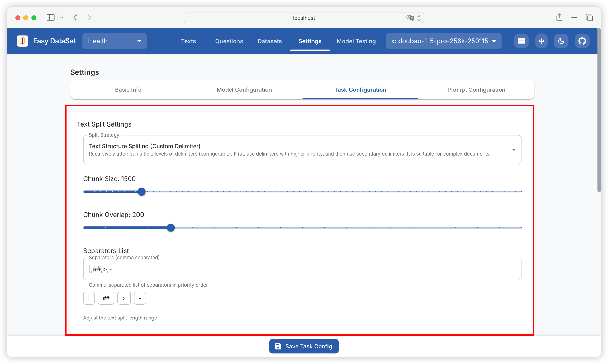608x364 pixels.
Task: Switch to the Prompt Configuration tab
Action: (x=476, y=90)
